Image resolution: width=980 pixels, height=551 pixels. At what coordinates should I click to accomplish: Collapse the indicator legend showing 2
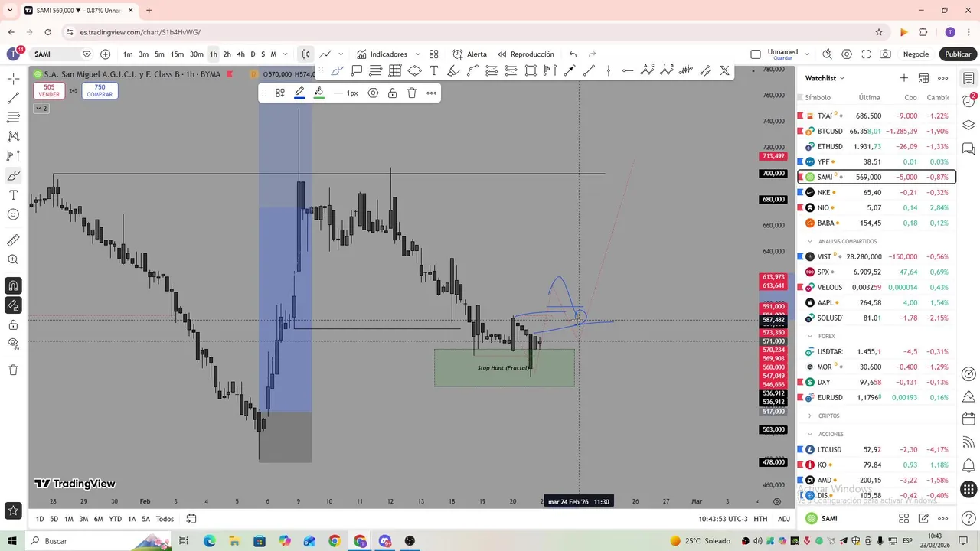click(41, 108)
